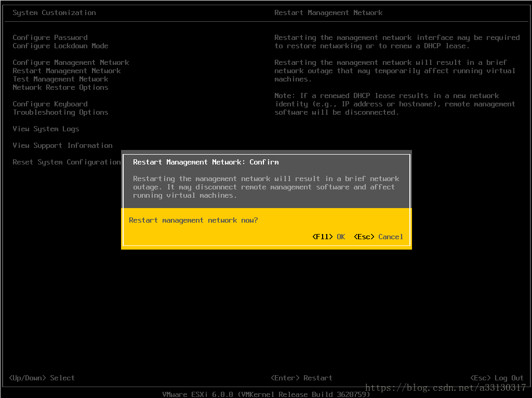
Task: Click the VMware ESXi 6.0.0 build text
Action: click(x=266, y=394)
